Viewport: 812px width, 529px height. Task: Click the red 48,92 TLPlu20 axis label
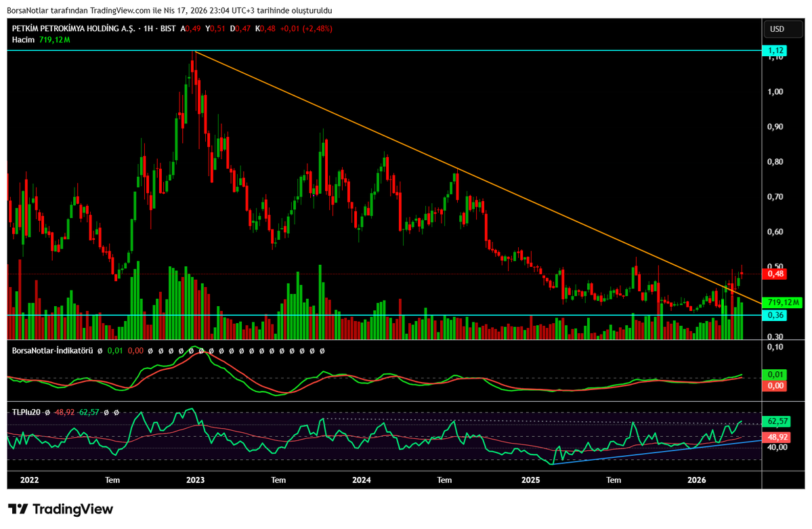776,437
